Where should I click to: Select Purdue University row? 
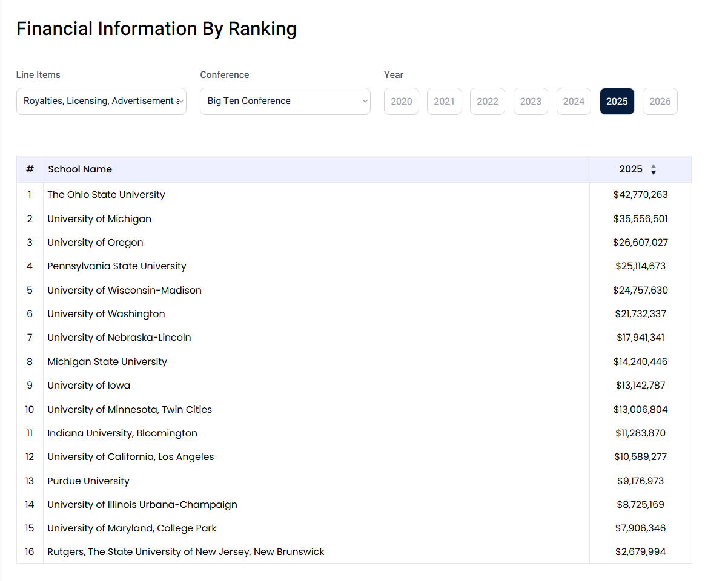pyautogui.click(x=88, y=481)
